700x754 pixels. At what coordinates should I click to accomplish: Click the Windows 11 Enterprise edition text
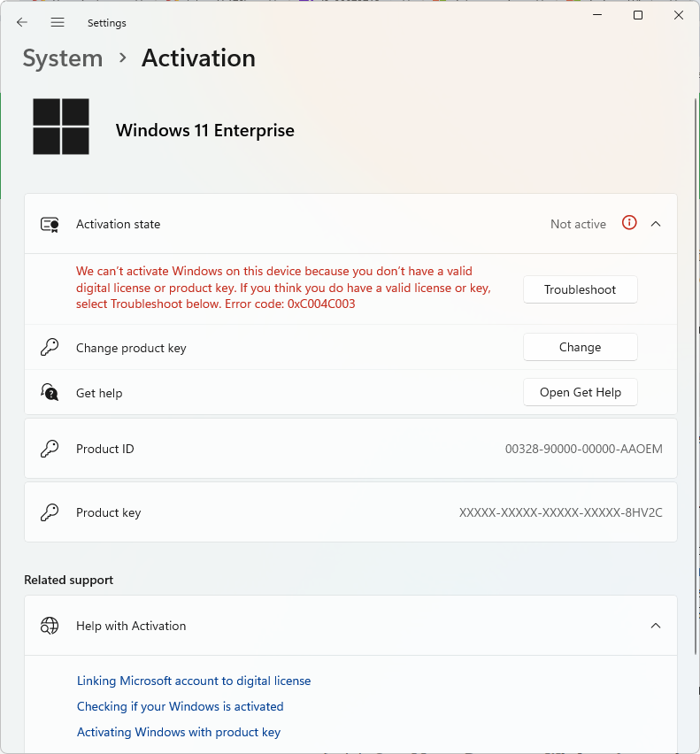[205, 130]
